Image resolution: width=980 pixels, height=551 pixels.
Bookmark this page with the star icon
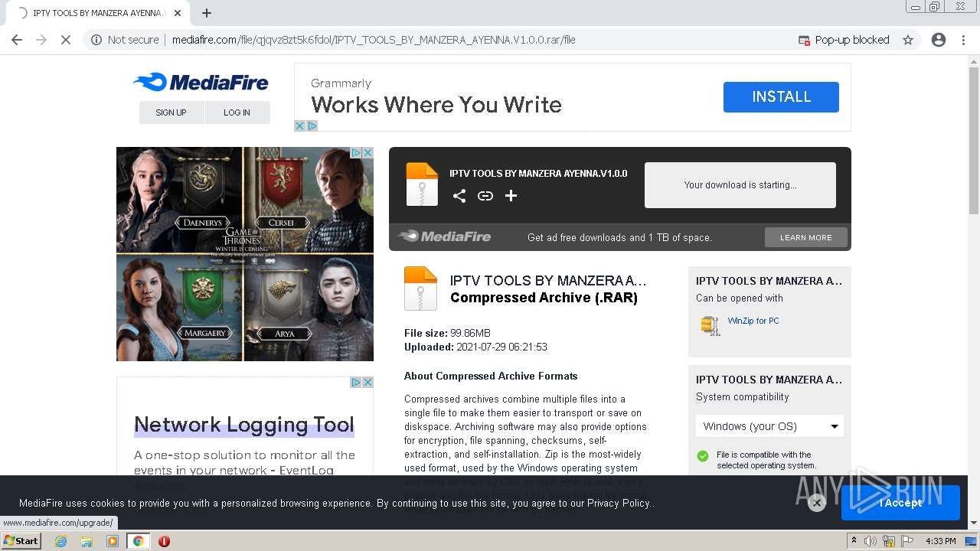(x=908, y=40)
